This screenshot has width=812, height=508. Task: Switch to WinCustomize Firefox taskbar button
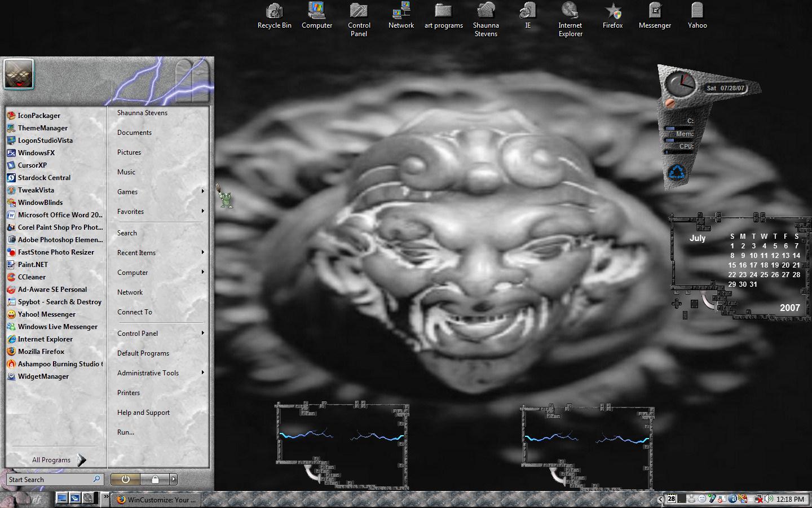pos(157,500)
